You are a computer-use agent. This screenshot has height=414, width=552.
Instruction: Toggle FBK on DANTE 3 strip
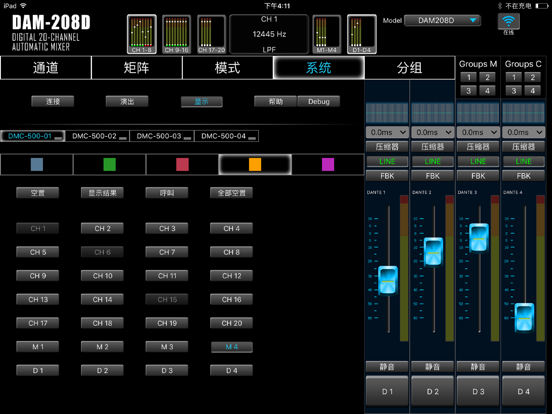(x=478, y=176)
